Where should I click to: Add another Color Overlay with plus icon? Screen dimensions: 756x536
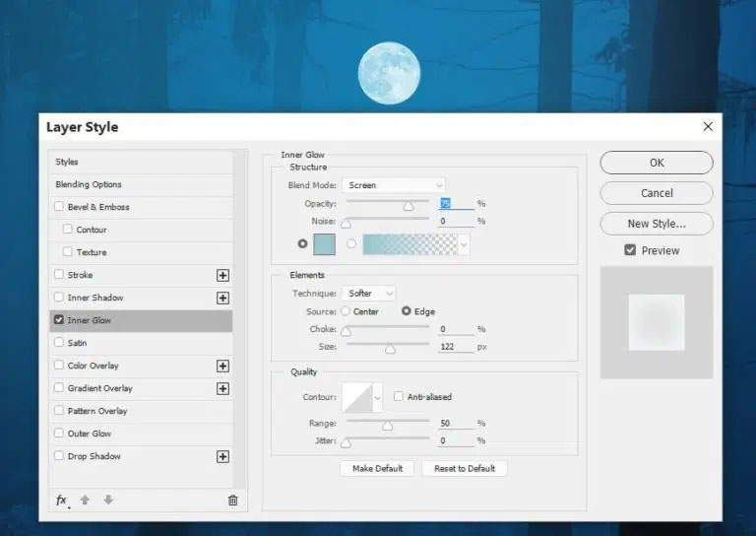pyautogui.click(x=222, y=366)
